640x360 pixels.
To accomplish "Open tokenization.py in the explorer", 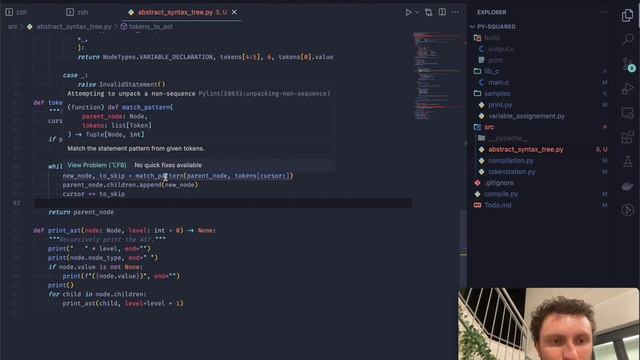I will 511,172.
